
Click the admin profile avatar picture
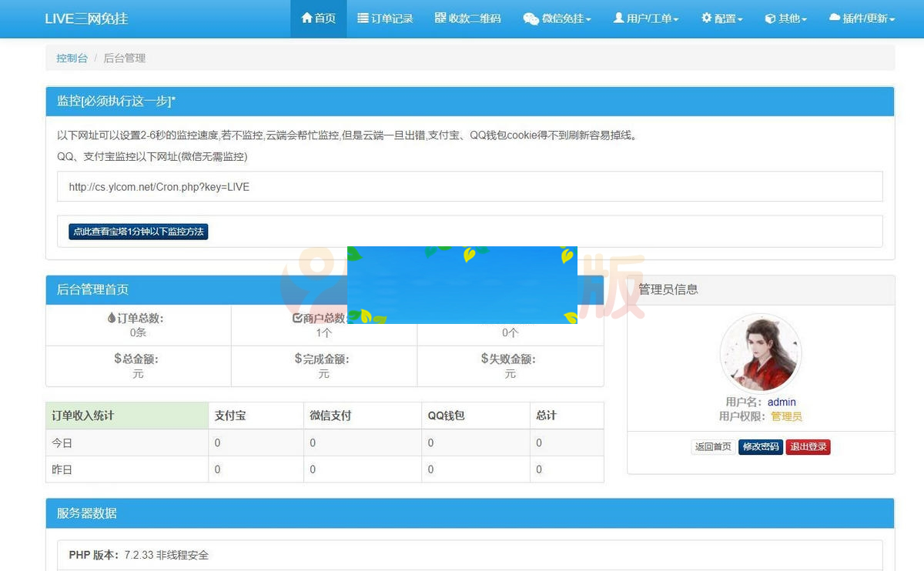(x=761, y=353)
